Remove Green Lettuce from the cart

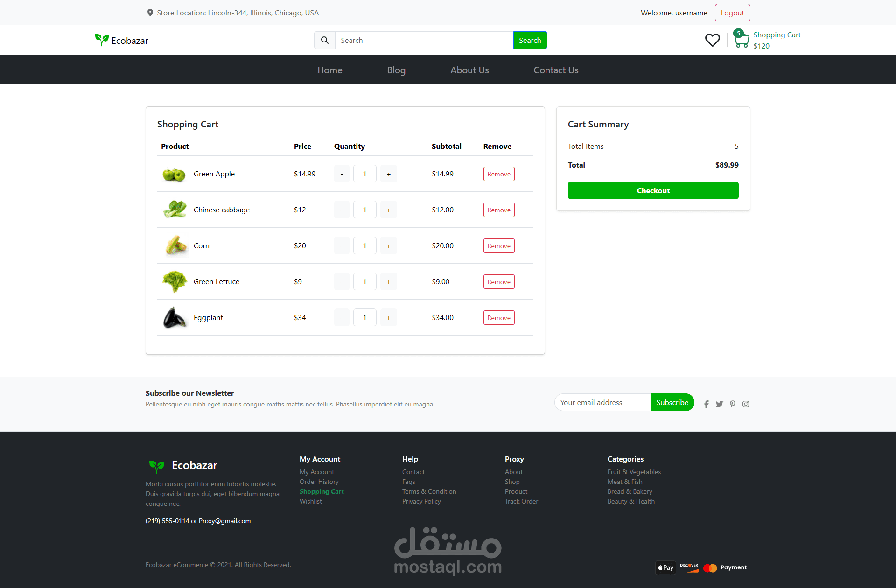coord(499,282)
